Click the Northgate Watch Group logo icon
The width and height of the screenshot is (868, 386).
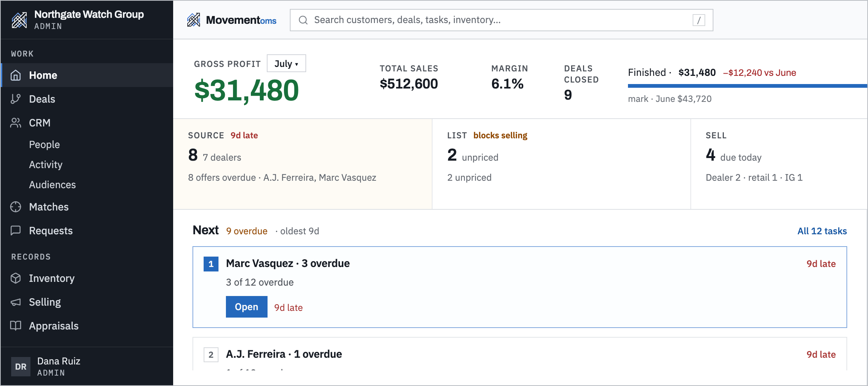click(19, 20)
